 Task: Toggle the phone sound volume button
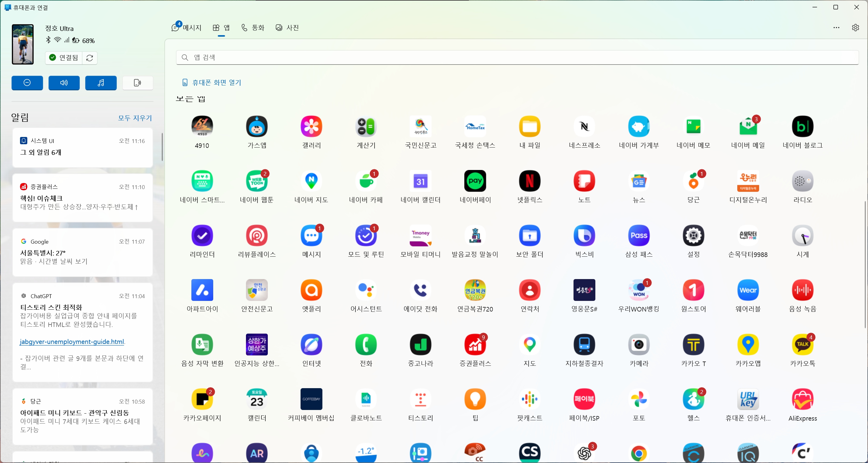click(64, 83)
